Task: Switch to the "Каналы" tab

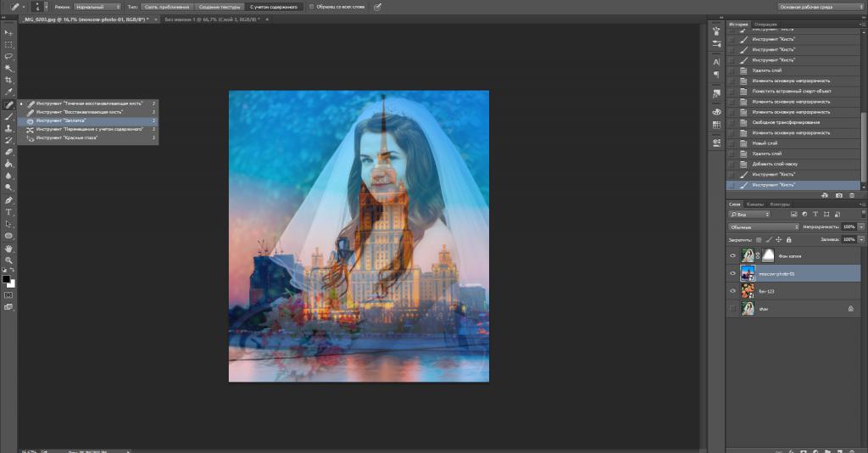Action: click(755, 204)
